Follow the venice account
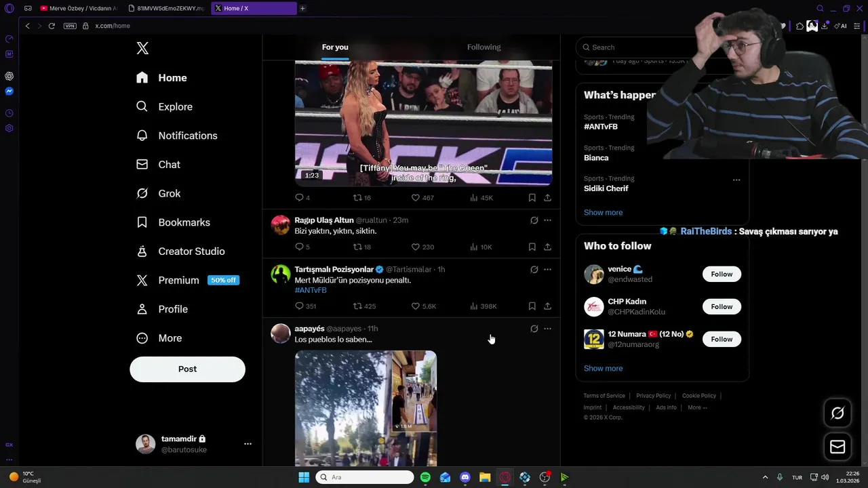The width and height of the screenshot is (868, 488). (722, 274)
